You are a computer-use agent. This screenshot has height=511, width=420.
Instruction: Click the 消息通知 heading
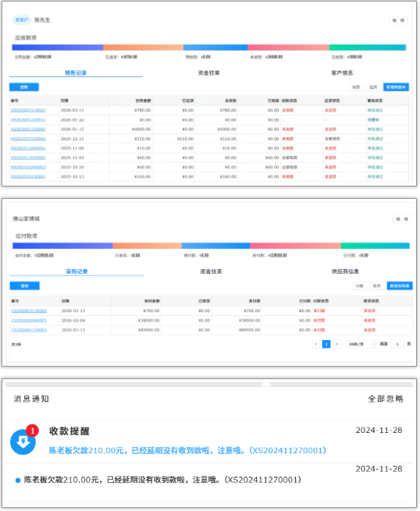point(31,399)
